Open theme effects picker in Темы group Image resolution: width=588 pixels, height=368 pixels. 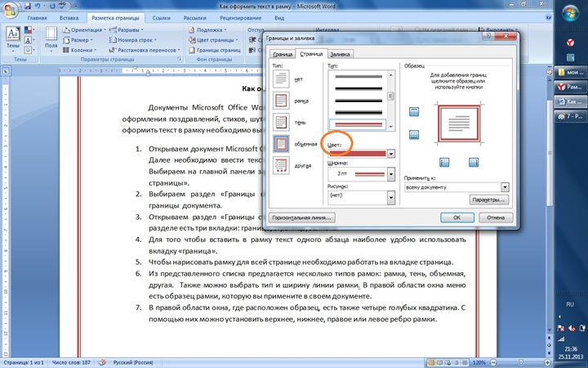click(x=29, y=50)
